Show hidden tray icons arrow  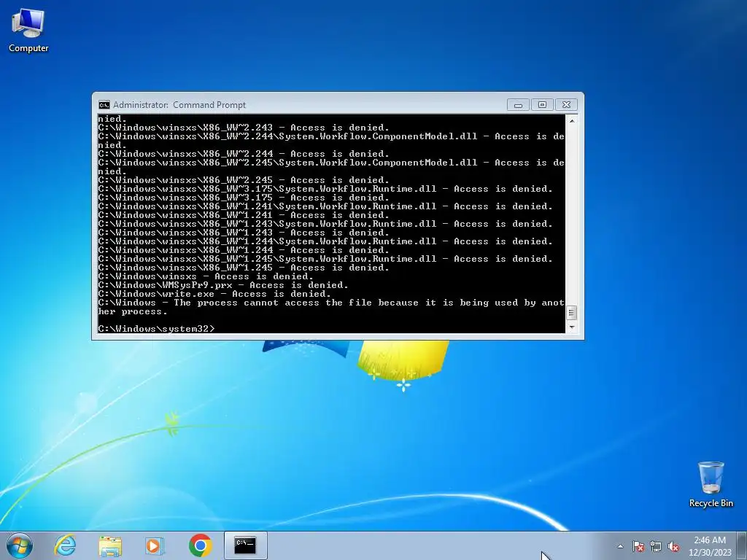click(620, 546)
